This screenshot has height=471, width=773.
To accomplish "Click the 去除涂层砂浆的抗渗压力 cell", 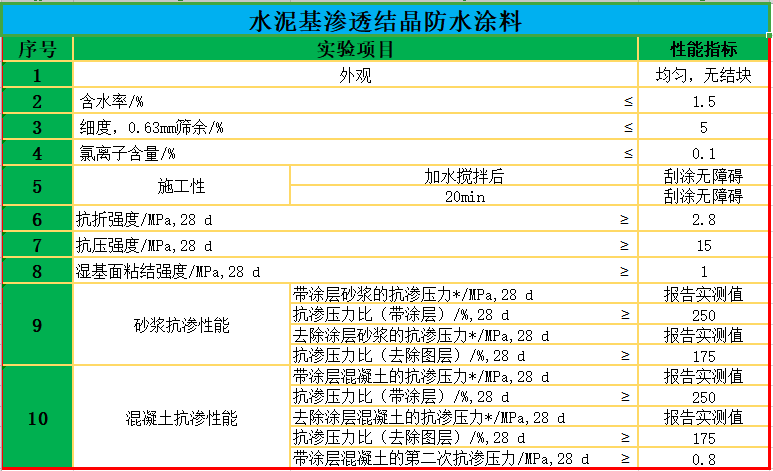I will point(464,335).
